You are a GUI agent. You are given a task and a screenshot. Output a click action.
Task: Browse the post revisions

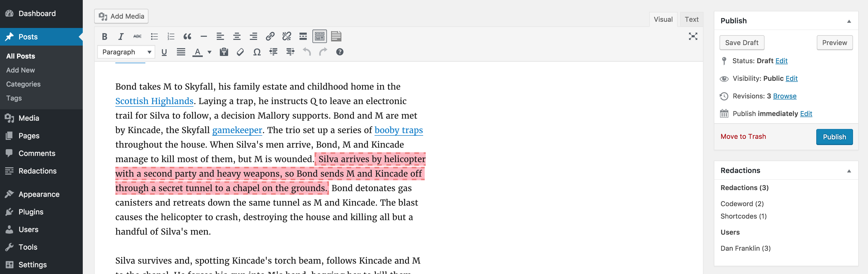[x=784, y=96]
